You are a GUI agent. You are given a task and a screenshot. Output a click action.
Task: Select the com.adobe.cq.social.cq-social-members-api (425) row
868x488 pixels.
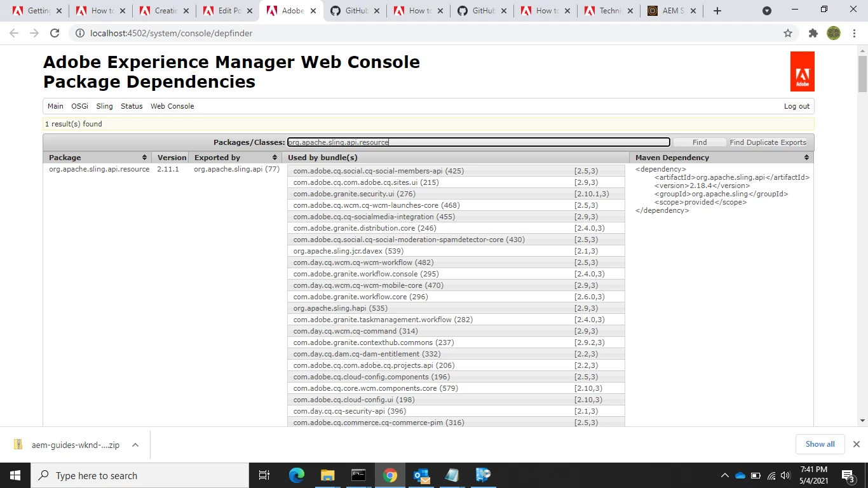(x=456, y=171)
